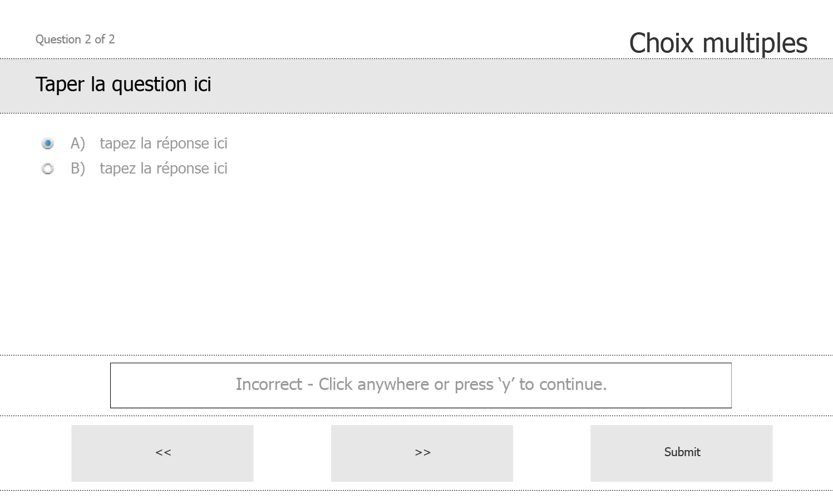Click the "B)" option label
The height and width of the screenshot is (504, 833).
coord(78,169)
